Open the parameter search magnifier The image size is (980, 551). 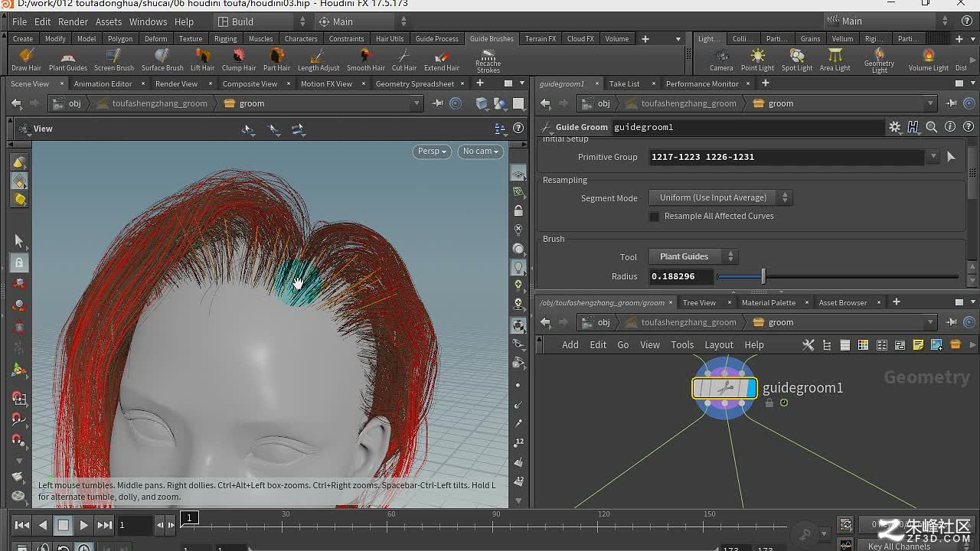tap(931, 127)
